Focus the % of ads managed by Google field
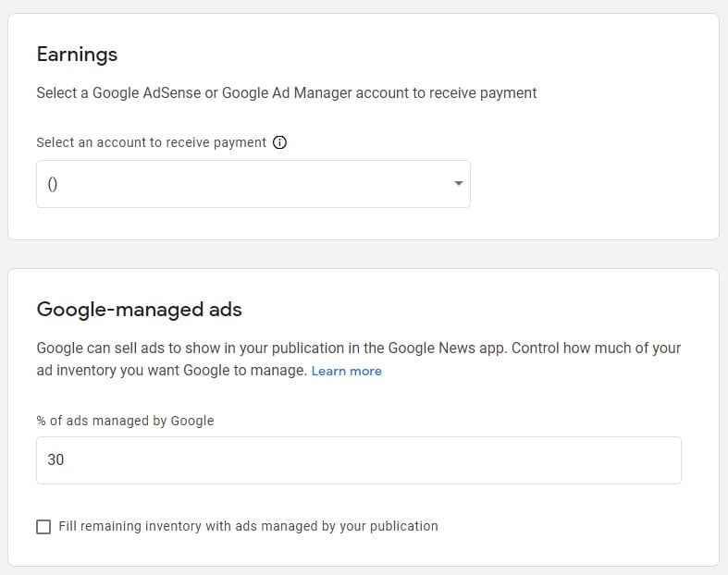728x575 pixels. (359, 459)
